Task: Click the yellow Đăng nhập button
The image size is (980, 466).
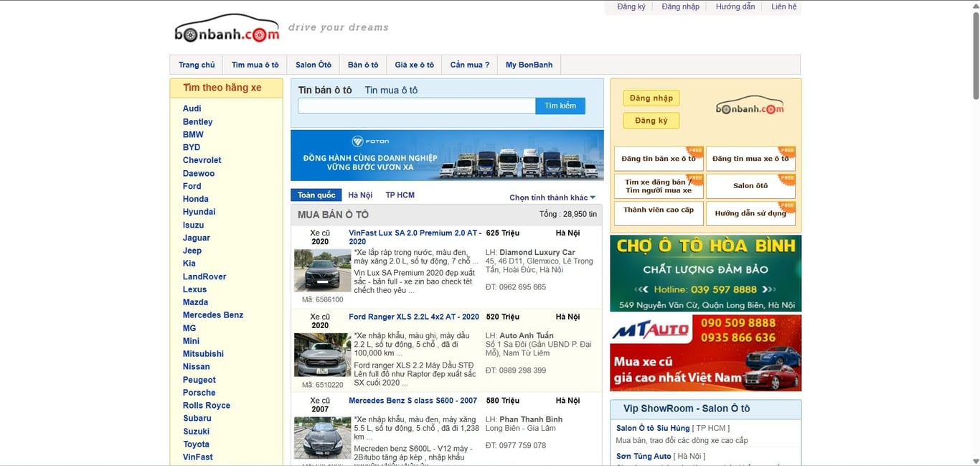Action: (x=651, y=98)
